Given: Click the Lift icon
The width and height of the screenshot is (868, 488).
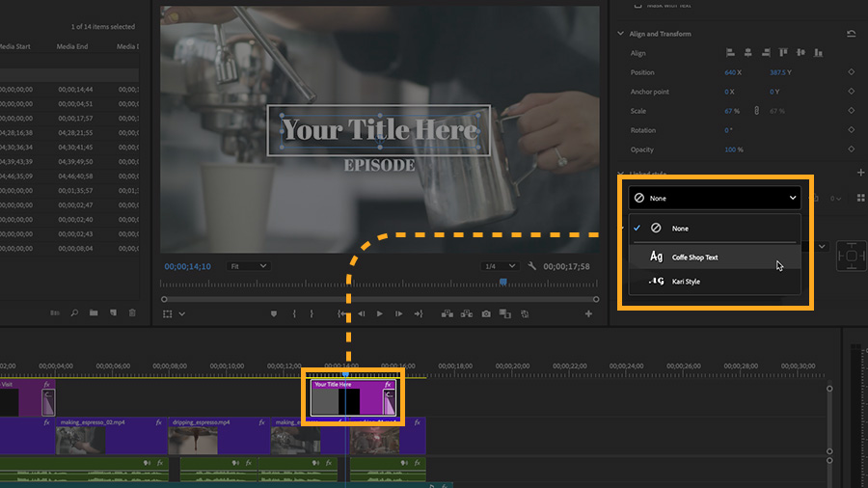Looking at the screenshot, I should pyautogui.click(x=448, y=313).
